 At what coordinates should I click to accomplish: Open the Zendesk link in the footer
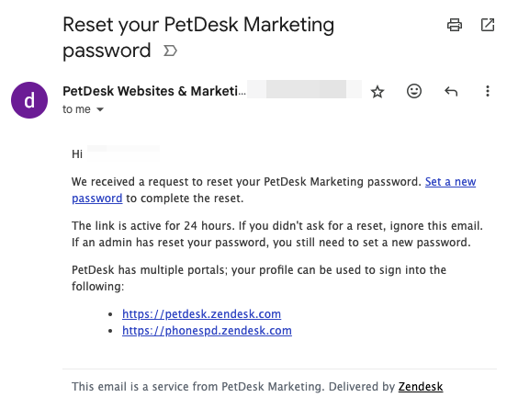(x=421, y=386)
